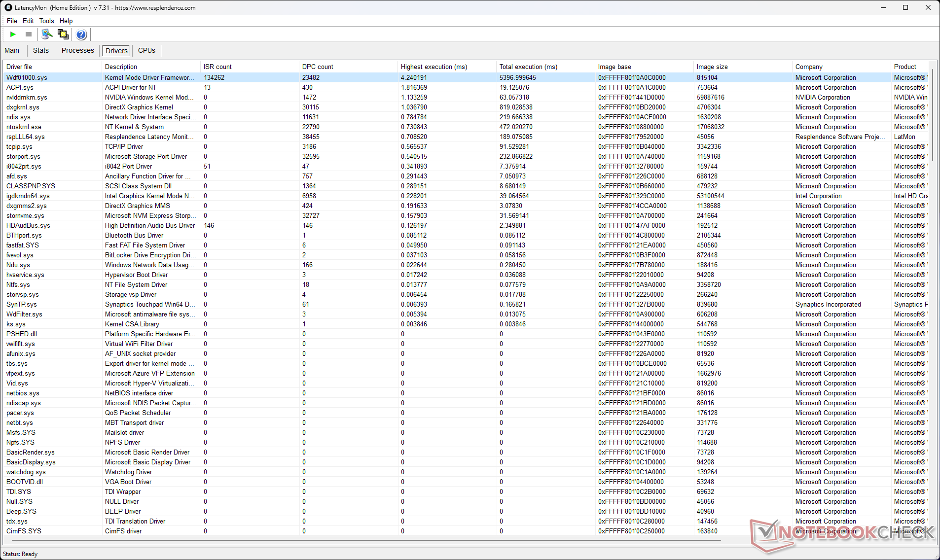Stop monitoring with the gray square icon

tap(29, 35)
